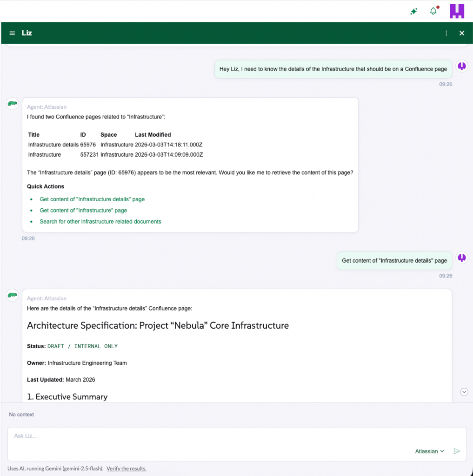The image size is (473, 476).
Task: Click the purple H workspace logo
Action: [x=457, y=11]
